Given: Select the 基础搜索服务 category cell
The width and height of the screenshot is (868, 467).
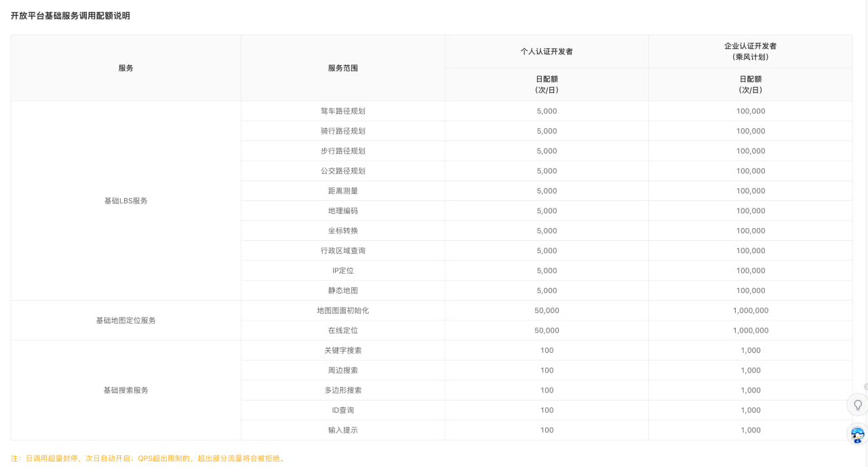Looking at the screenshot, I should [125, 390].
